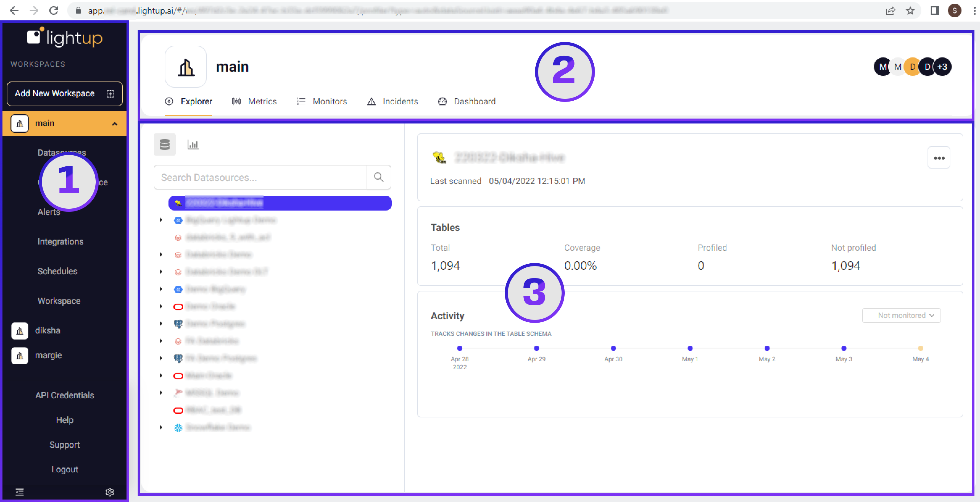This screenshot has height=502, width=980.
Task: Expand the last Snowflake datasource in the tree
Action: click(160, 427)
